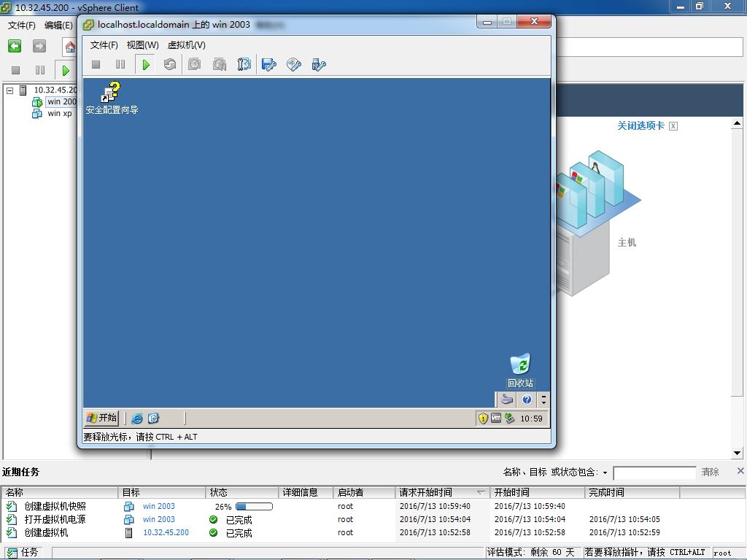747x560 pixels.
Task: Click the forward navigation arrow
Action: [x=39, y=46]
